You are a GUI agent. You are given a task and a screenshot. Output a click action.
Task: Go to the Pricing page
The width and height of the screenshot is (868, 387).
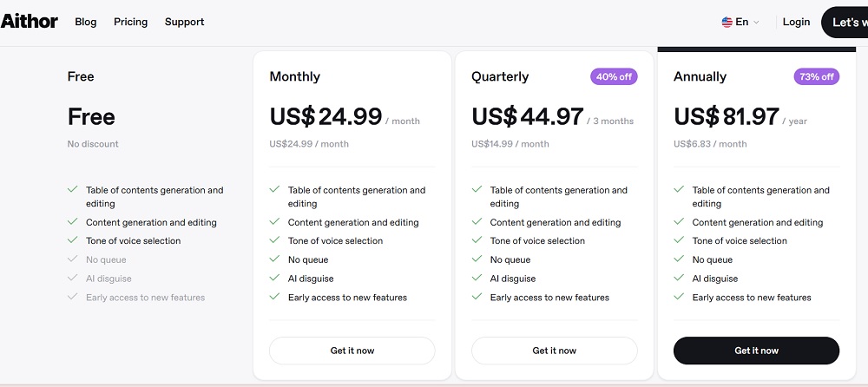(x=130, y=22)
